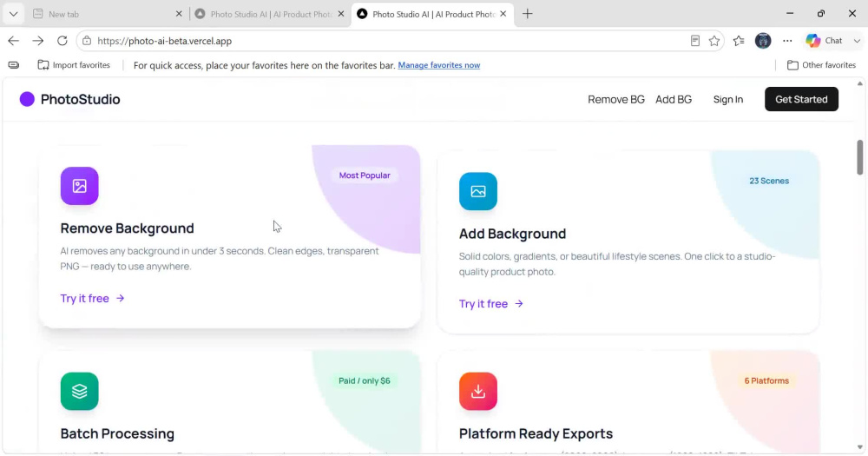The height and width of the screenshot is (456, 868).
Task: Click the blue Add Background card icon
Action: click(477, 192)
